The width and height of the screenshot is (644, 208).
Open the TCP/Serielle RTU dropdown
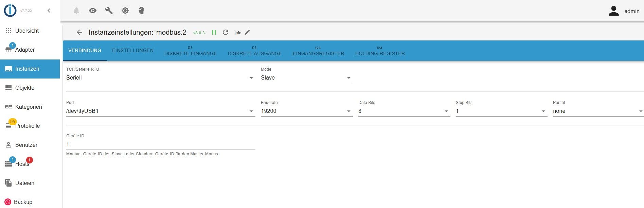tap(161, 78)
